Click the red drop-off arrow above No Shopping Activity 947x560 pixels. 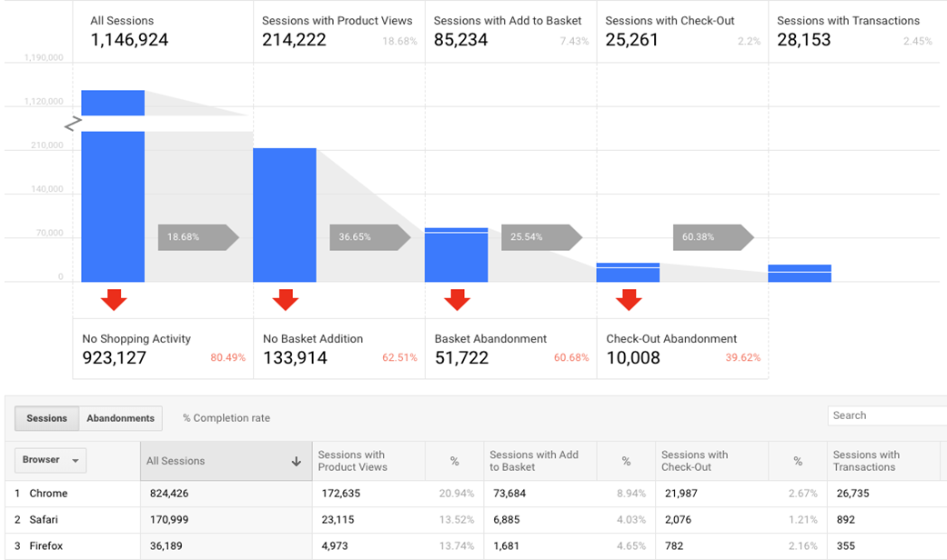[114, 299]
